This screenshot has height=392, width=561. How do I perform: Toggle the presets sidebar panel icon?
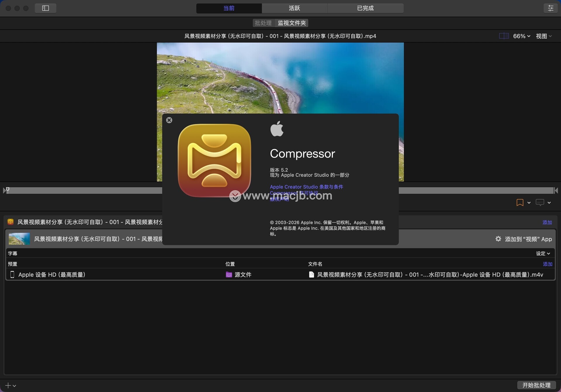(x=45, y=8)
